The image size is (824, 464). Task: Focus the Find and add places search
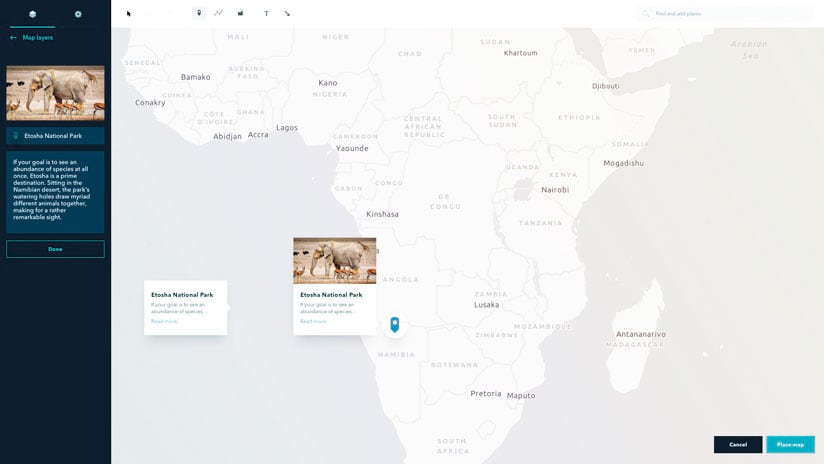coord(725,14)
